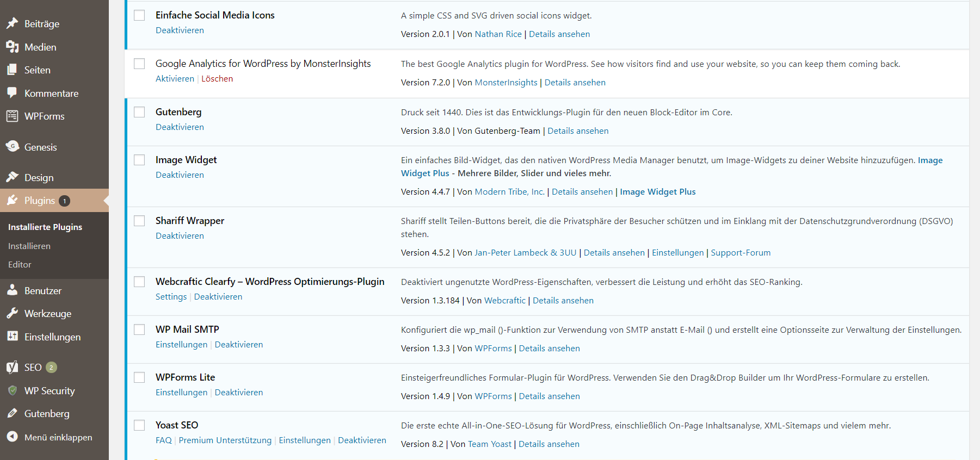
Task: Deactivate the WP Mail SMTP plugin
Action: point(239,345)
